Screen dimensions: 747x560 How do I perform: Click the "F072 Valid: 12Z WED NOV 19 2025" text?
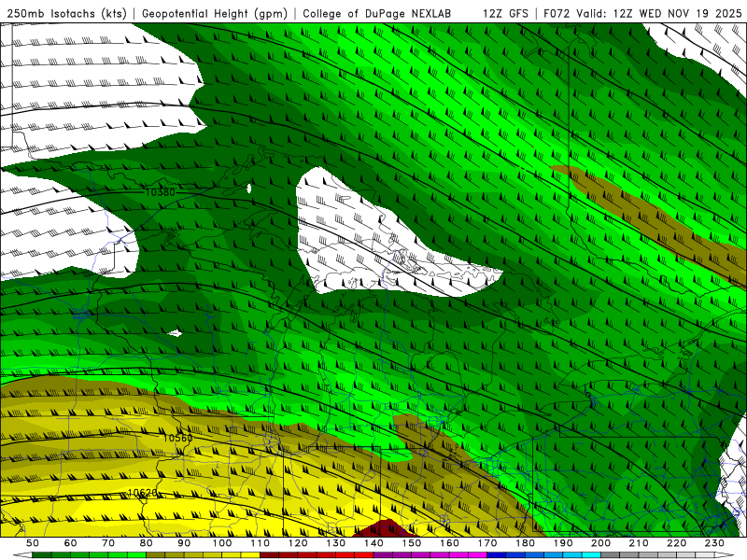tap(642, 14)
